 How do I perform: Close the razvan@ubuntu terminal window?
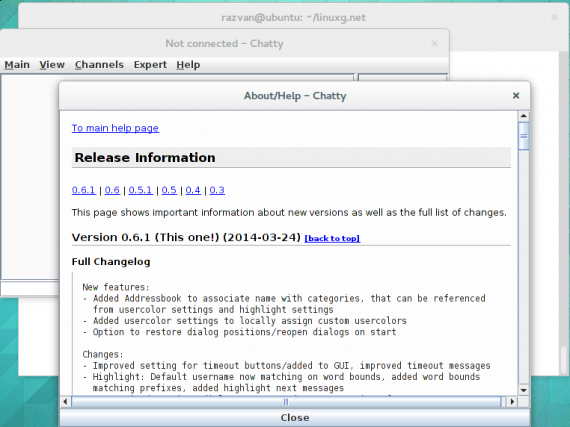click(x=554, y=17)
